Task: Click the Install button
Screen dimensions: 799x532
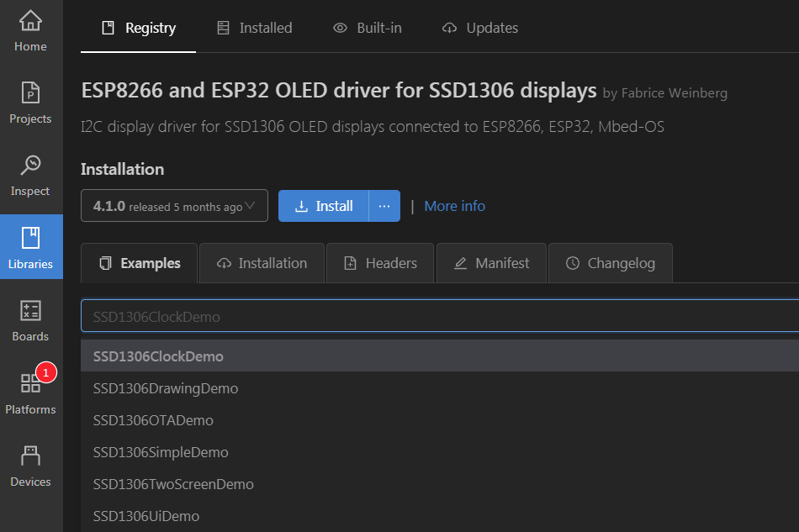Action: (324, 206)
